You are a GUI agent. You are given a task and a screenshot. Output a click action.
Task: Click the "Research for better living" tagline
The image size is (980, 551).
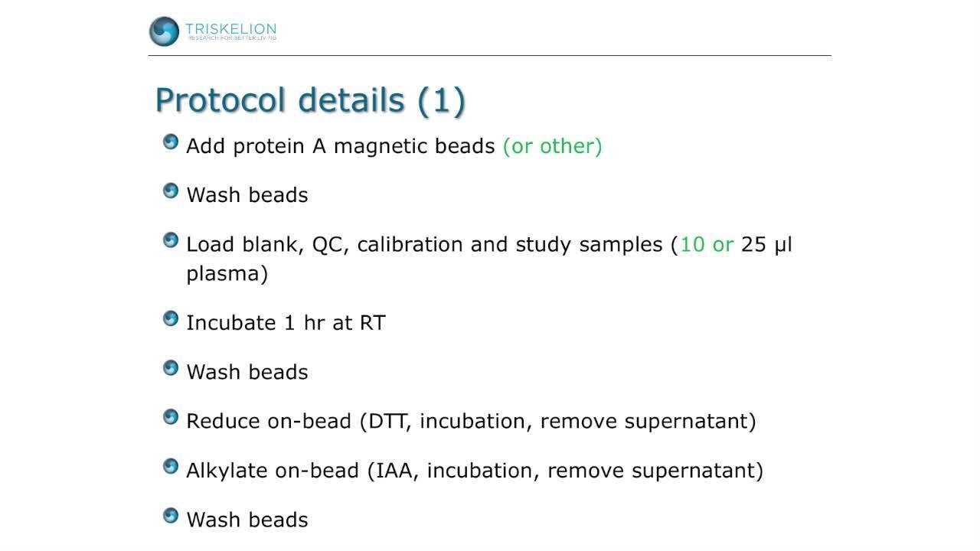[x=232, y=38]
